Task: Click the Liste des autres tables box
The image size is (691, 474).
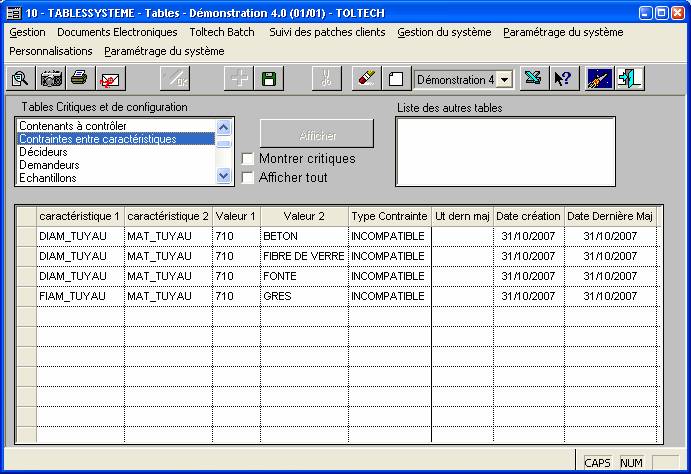Action: click(505, 152)
